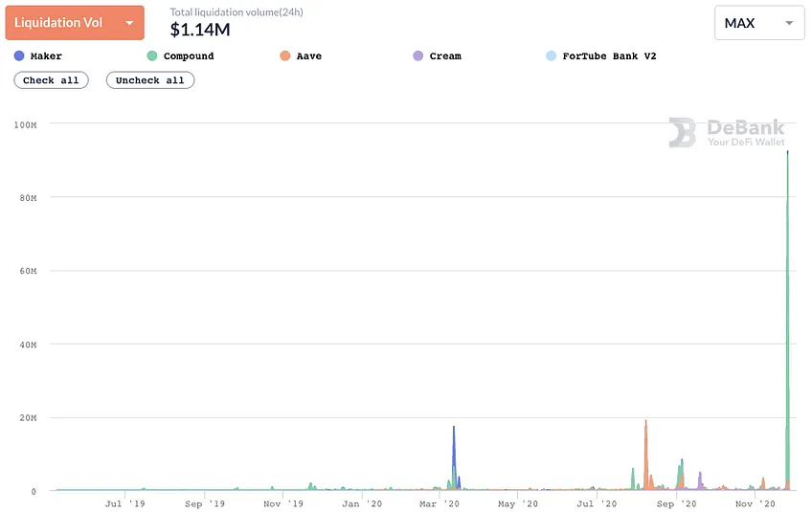Toggle the Aave series in legend

(x=284, y=56)
